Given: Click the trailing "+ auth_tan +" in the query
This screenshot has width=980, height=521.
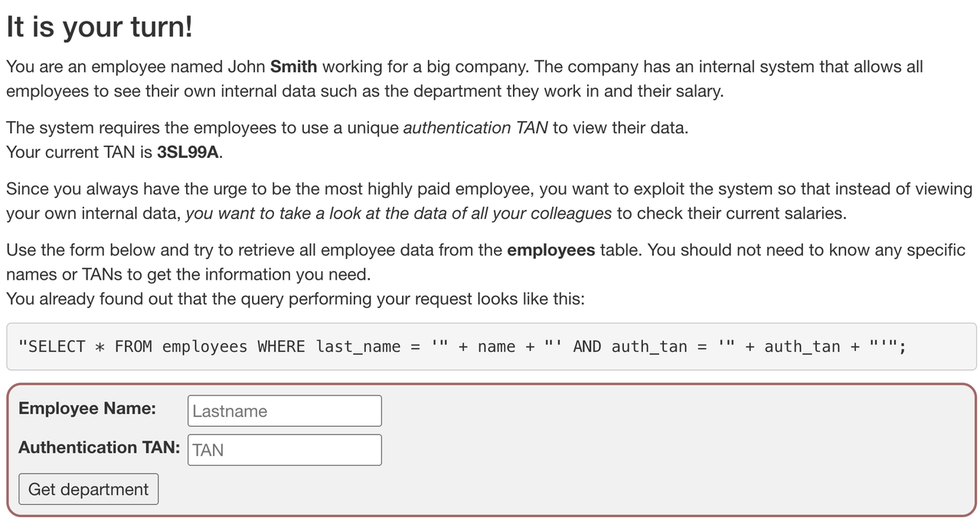Looking at the screenshot, I should 802,347.
